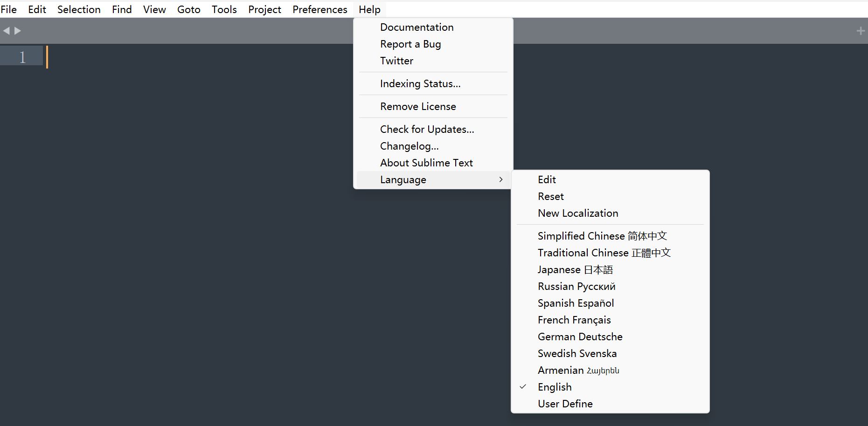The width and height of the screenshot is (868, 426).
Task: Choose French Français language
Action: 610,320
